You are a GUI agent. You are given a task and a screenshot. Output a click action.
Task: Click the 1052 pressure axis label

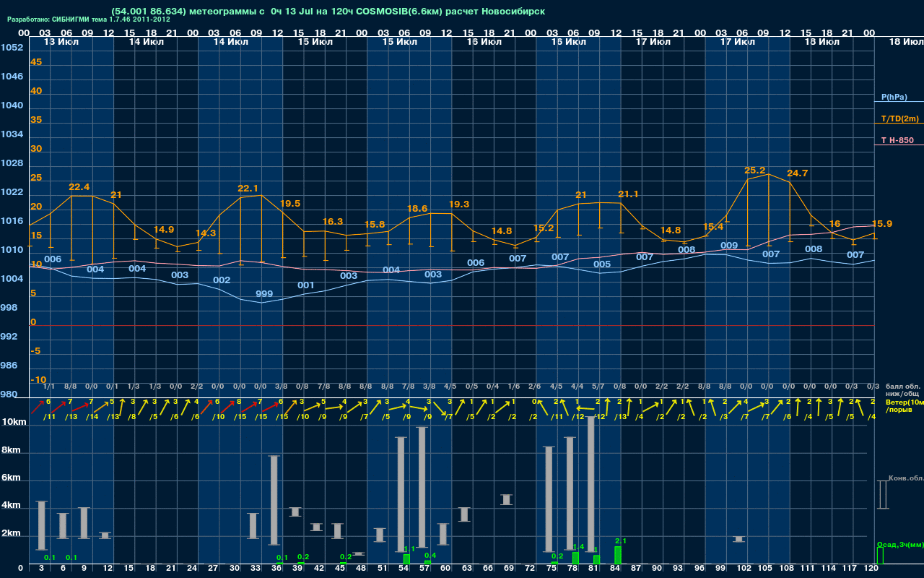point(12,48)
